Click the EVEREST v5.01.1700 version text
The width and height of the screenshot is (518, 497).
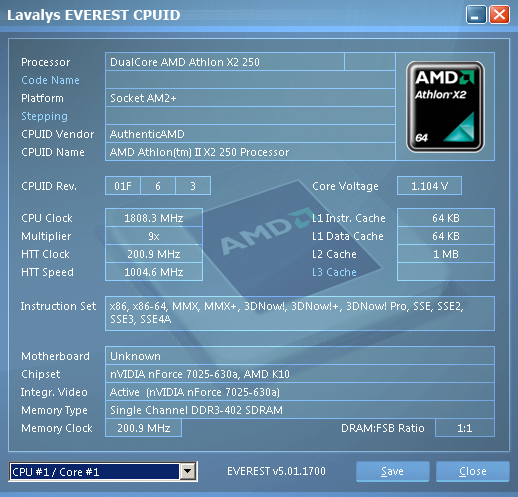tap(276, 471)
